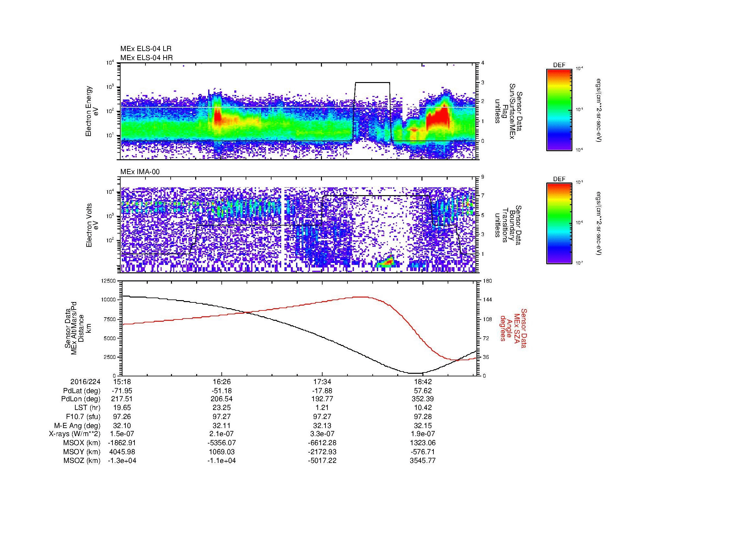The image size is (756, 534).
Task: Click the '10000' altitude axis tick
Action: (108, 300)
